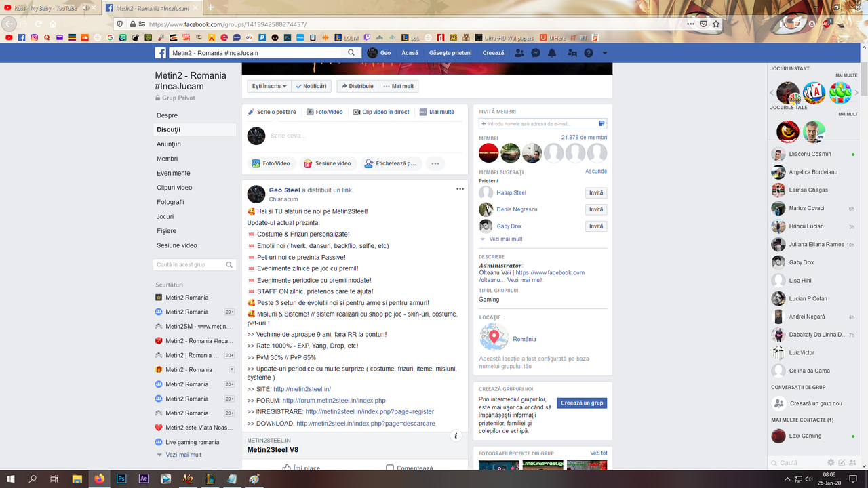The image size is (868, 488).
Task: Toggle the Notificări button
Action: [x=312, y=86]
